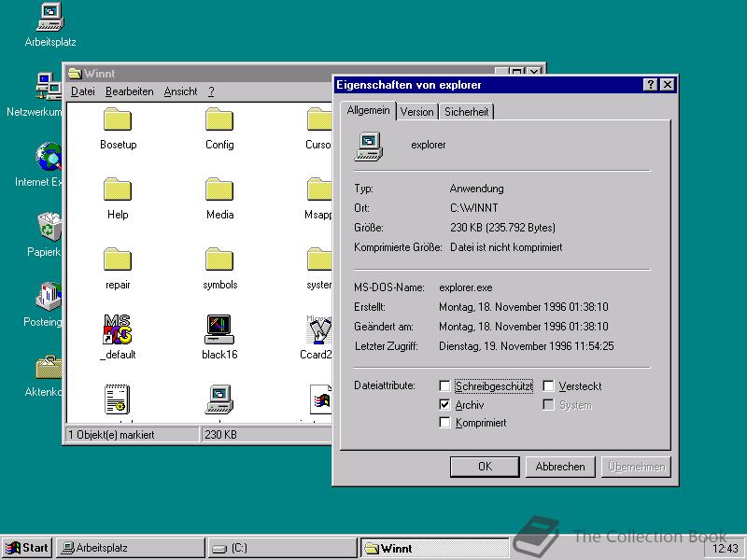The height and width of the screenshot is (560, 747).
Task: Click the explorer program icon in properties dialog
Action: 369,147
